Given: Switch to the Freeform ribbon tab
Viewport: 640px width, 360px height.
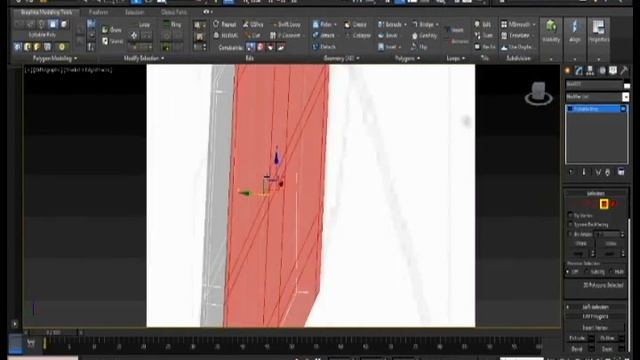Looking at the screenshot, I should pos(99,12).
